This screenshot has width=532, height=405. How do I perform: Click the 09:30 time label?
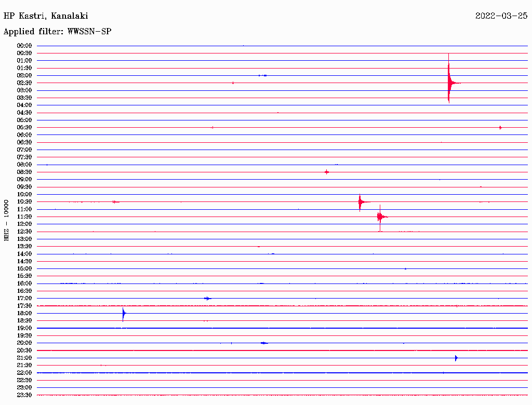tap(24, 187)
